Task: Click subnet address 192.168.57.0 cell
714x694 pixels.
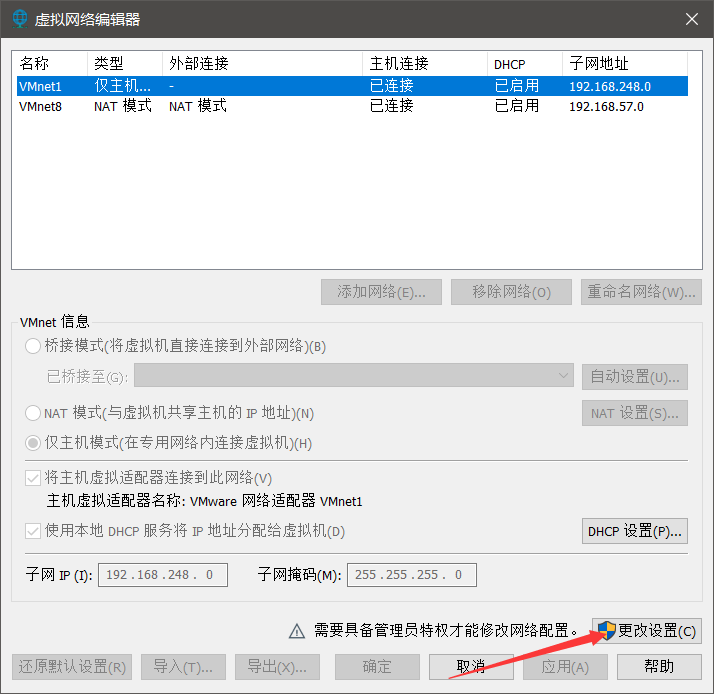Action: click(606, 107)
